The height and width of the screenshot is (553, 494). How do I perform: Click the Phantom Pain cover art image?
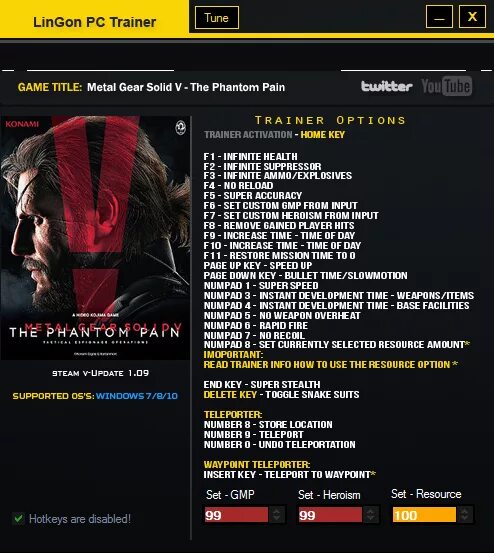click(x=95, y=238)
